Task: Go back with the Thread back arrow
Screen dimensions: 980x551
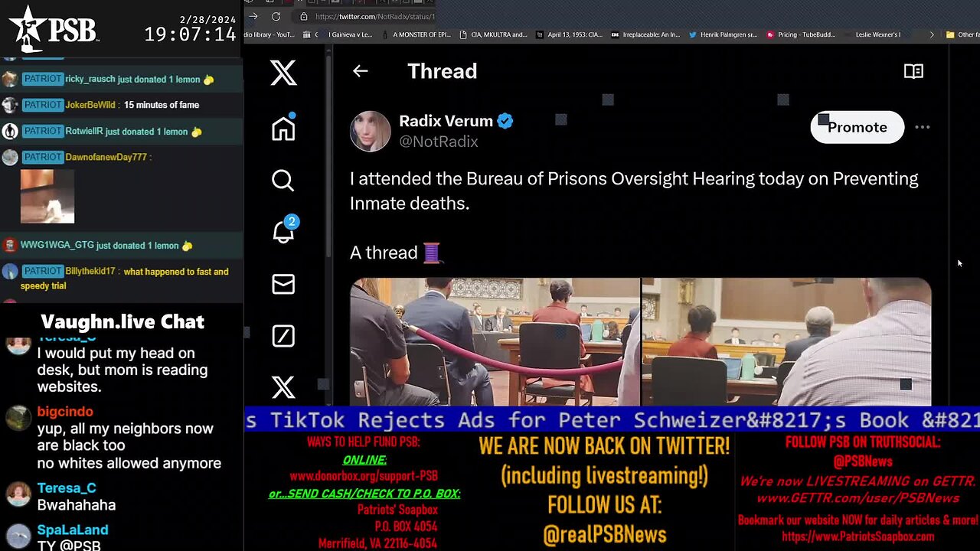Action: (x=360, y=71)
